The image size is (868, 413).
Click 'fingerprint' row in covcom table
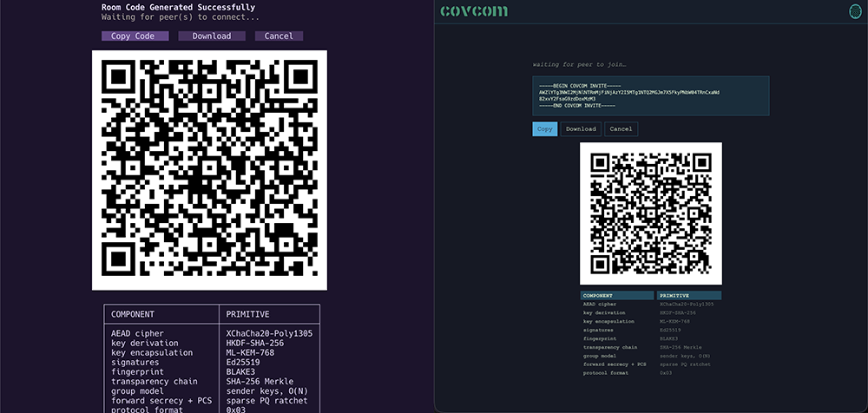coord(600,338)
